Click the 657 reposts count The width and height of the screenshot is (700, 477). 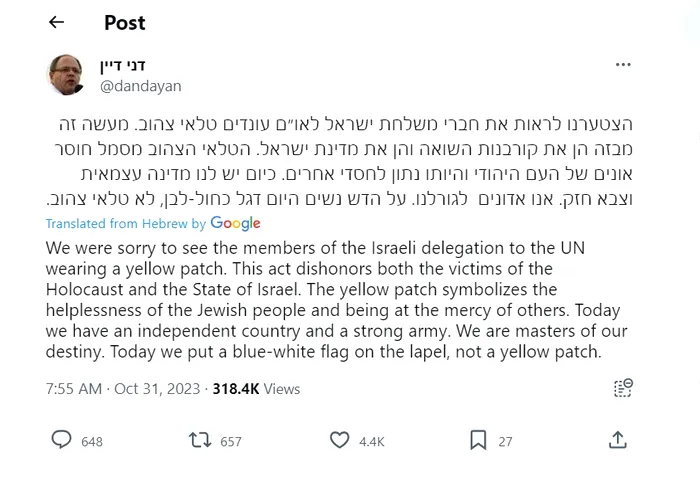tap(231, 441)
